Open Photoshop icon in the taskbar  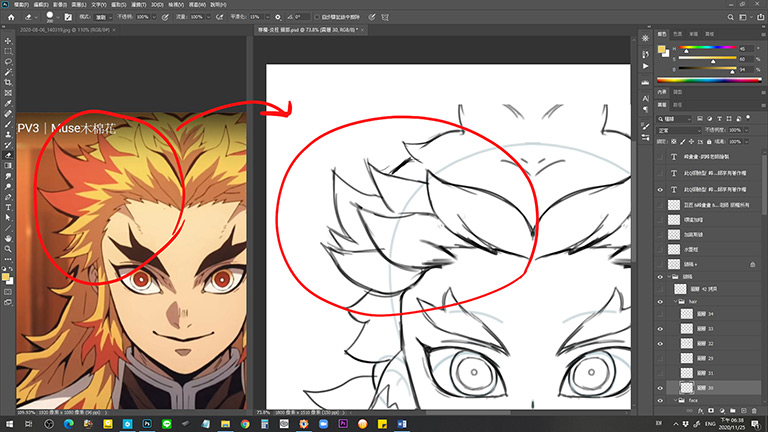147,424
